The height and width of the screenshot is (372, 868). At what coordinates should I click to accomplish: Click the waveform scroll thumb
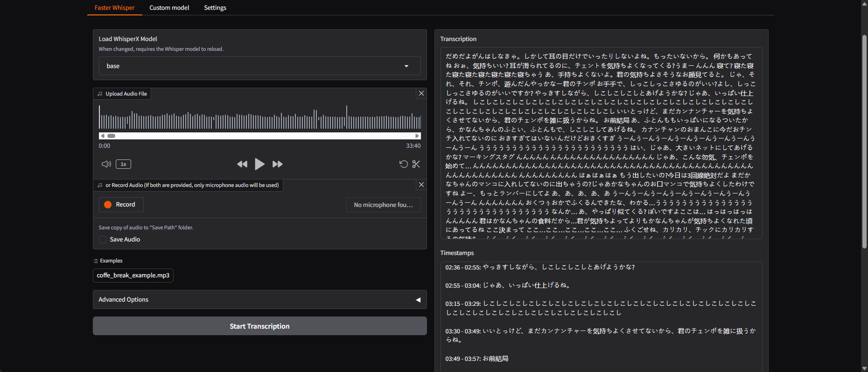coord(111,136)
